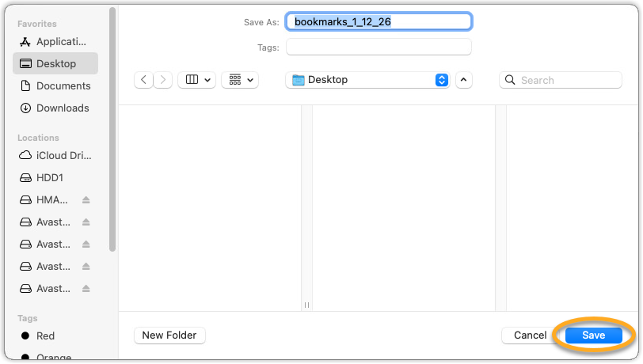Eject the last Avast drive
This screenshot has width=643, height=364.
click(86, 289)
